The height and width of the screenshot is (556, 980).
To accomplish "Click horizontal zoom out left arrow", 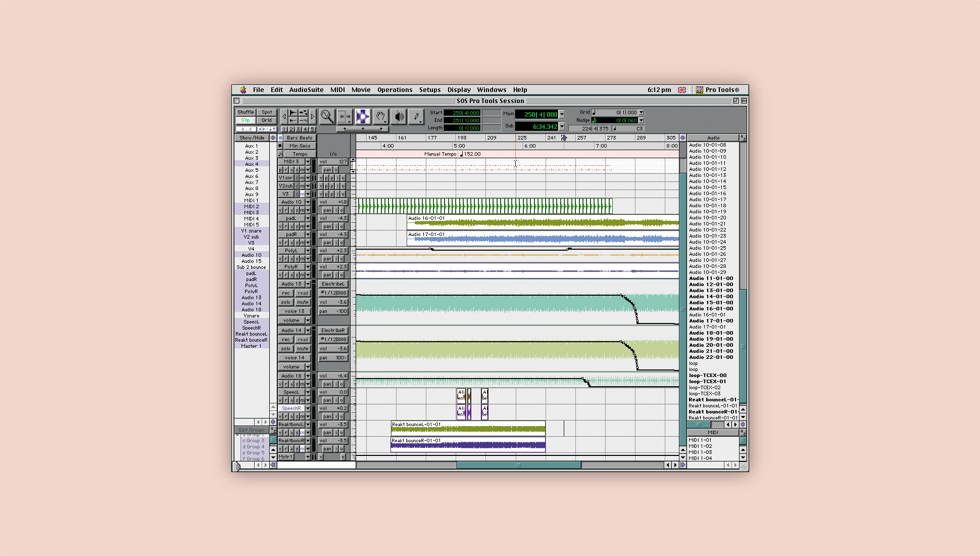I will 284,117.
